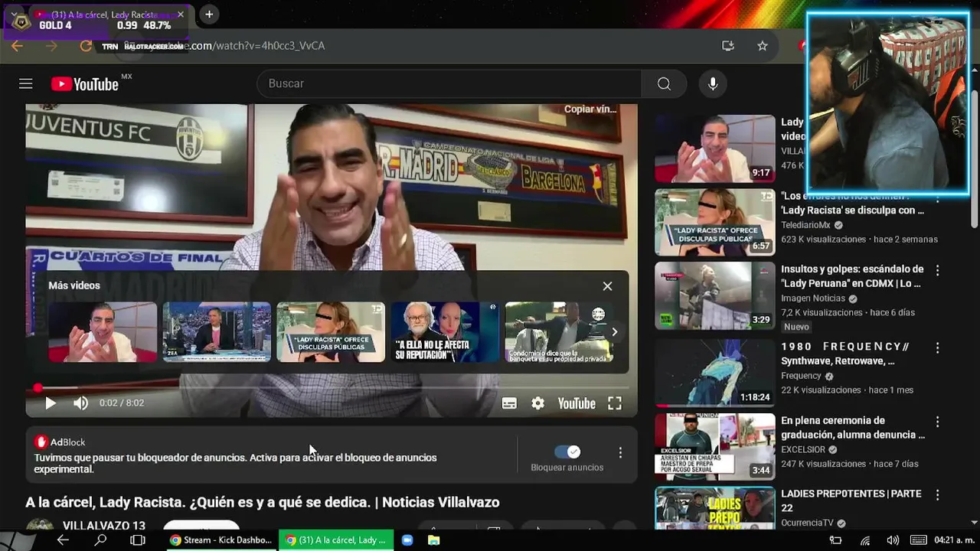This screenshot has height=551, width=980.
Task: Open 'LADIES PREPOTENTES | PARTE 22' title
Action: point(851,501)
